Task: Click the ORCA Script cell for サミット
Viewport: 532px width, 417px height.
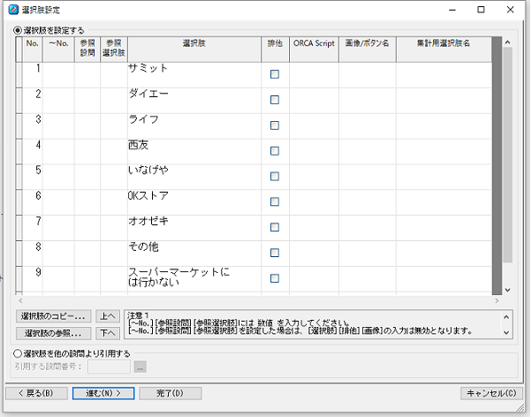Action: coord(314,75)
